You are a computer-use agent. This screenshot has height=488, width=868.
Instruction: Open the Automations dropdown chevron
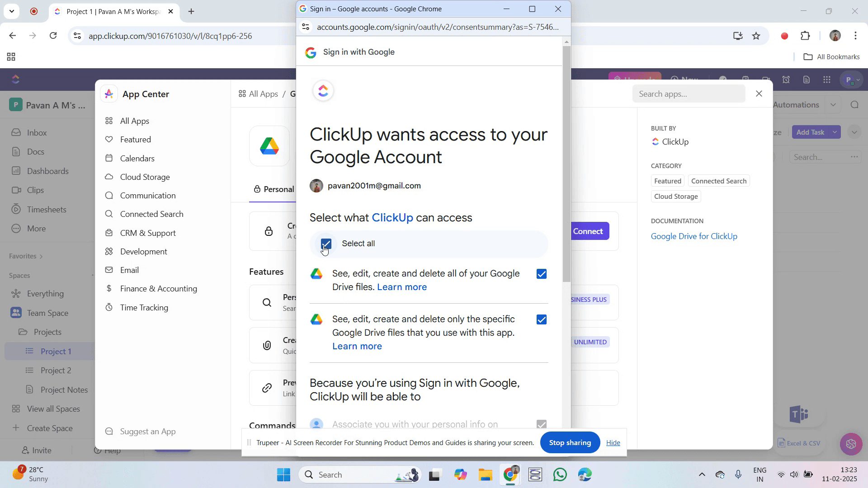833,105
